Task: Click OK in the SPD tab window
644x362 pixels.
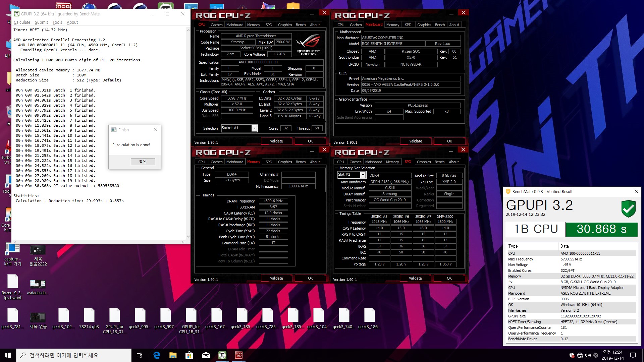Action: pyautogui.click(x=449, y=278)
